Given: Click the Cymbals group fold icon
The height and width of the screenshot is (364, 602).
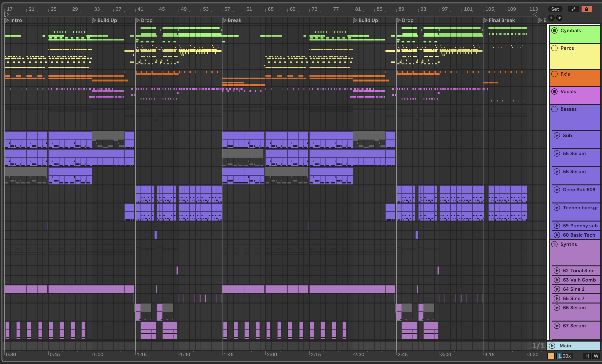Looking at the screenshot, I should click(x=555, y=30).
